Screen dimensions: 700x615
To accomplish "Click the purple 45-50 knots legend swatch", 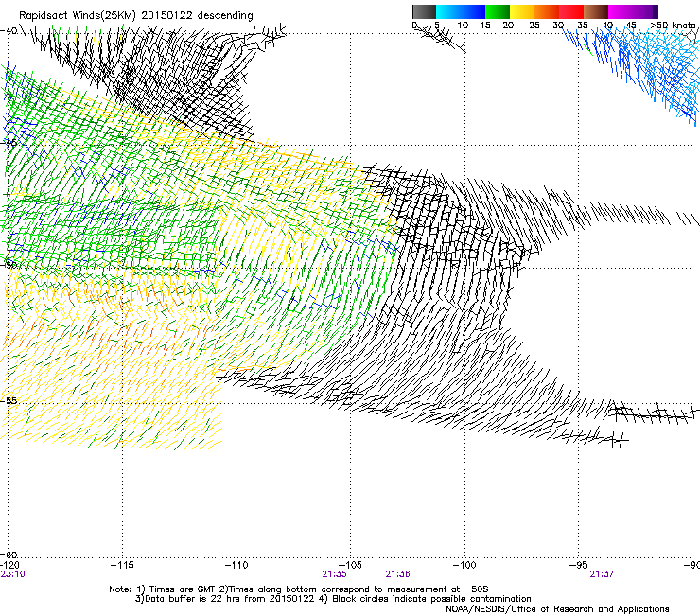I will (x=645, y=11).
